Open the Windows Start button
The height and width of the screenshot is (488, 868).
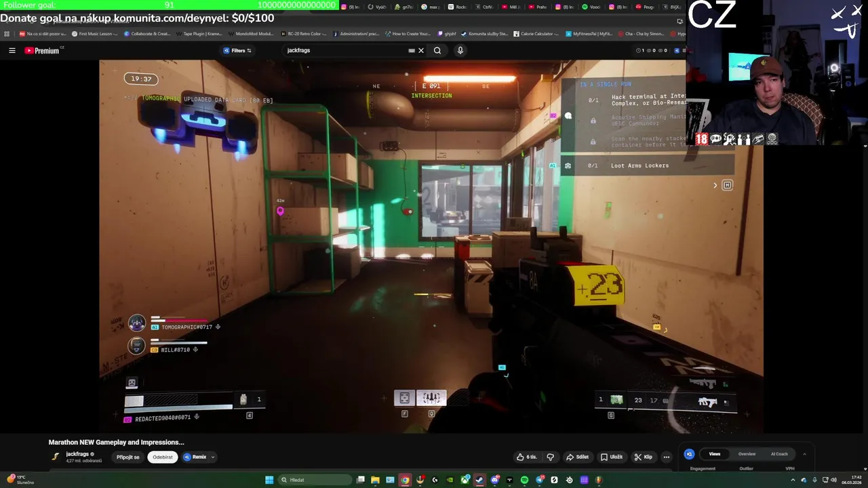click(269, 480)
